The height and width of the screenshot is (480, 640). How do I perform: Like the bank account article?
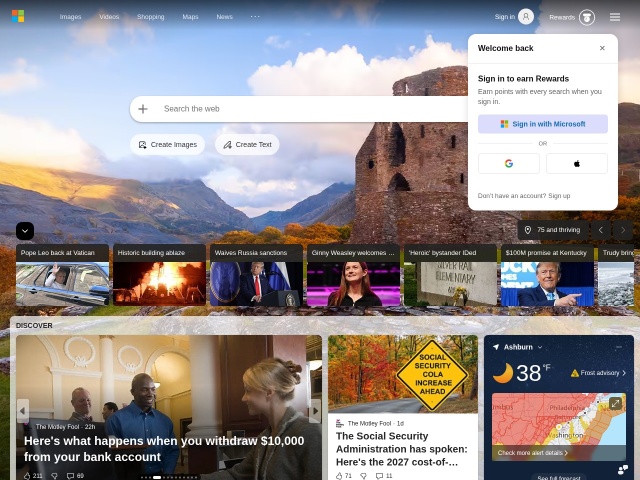point(33,476)
